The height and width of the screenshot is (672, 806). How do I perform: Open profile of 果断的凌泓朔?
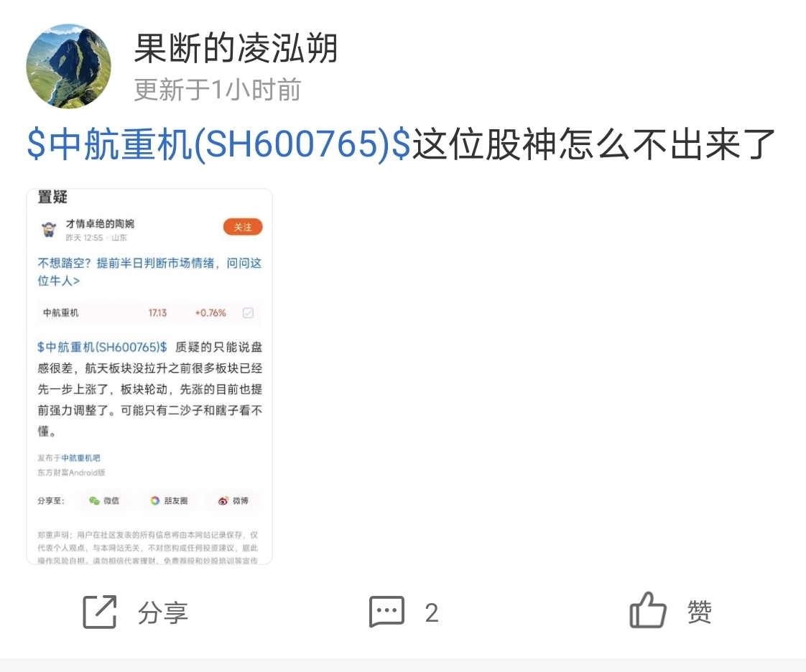pos(236,48)
